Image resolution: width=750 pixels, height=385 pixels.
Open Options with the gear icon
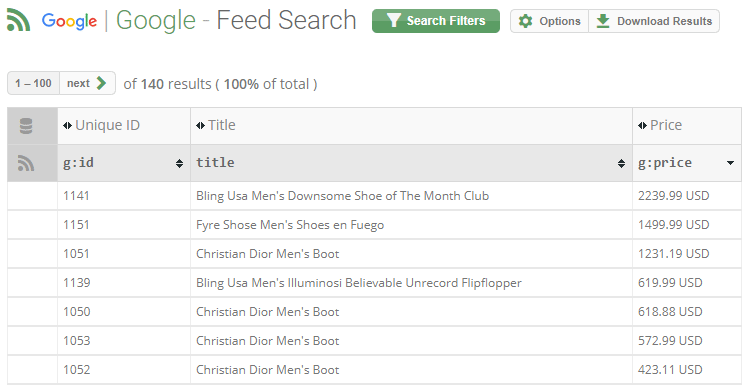click(549, 21)
